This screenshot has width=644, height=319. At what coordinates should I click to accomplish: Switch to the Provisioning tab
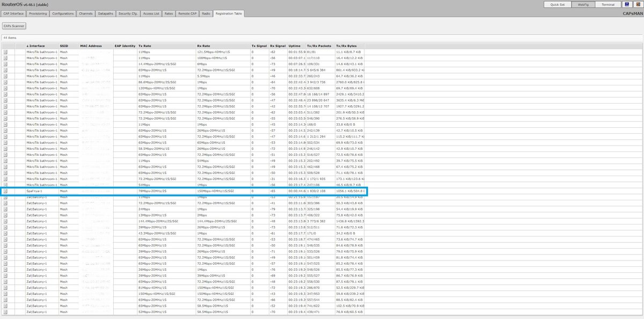(x=38, y=13)
